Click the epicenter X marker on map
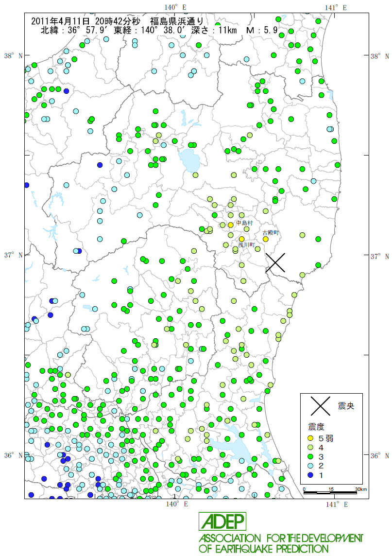This screenshot has height=556, width=392. tap(275, 263)
